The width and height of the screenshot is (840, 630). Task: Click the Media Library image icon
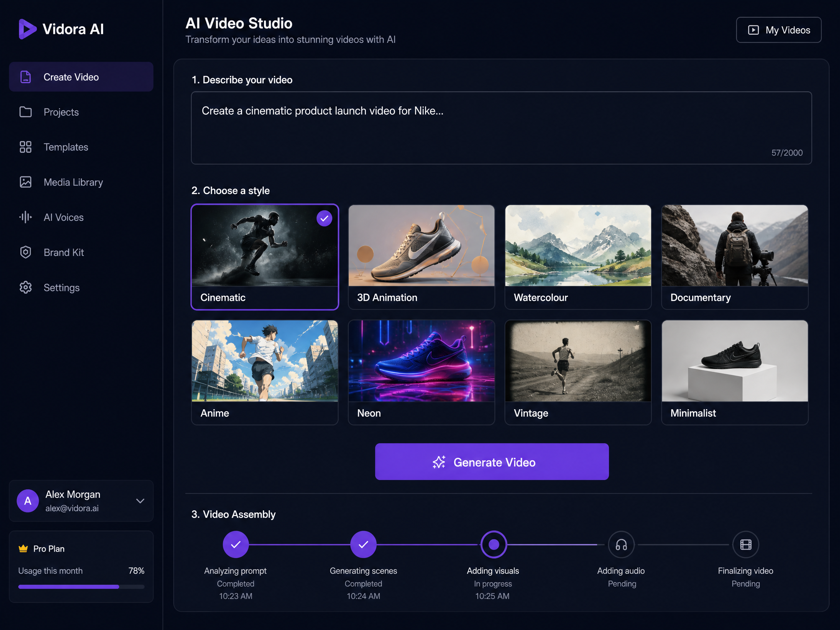point(25,182)
